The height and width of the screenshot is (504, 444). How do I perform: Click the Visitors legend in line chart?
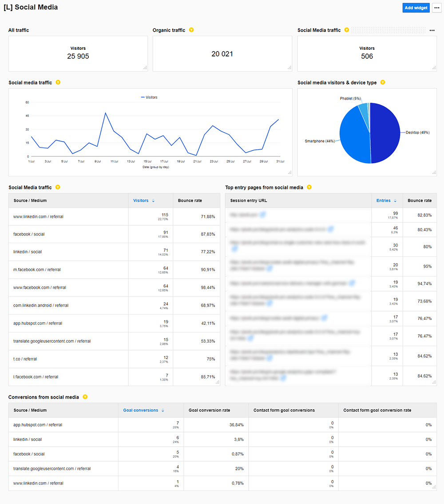[x=149, y=97]
